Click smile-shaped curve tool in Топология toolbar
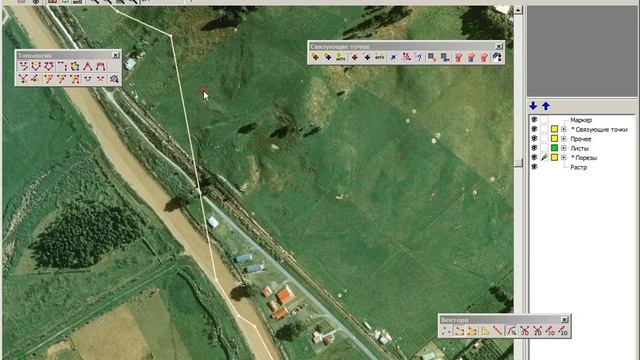The image size is (640, 360). [88, 79]
